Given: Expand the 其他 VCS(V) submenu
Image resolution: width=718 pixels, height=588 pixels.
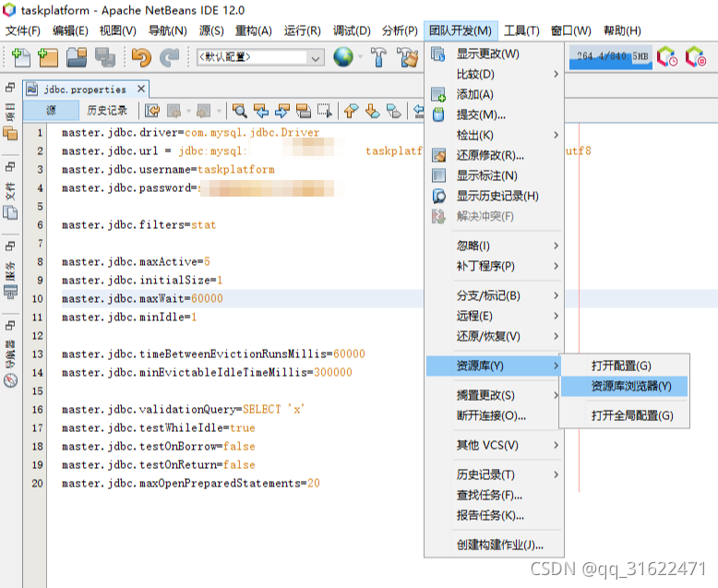Looking at the screenshot, I should (x=494, y=445).
